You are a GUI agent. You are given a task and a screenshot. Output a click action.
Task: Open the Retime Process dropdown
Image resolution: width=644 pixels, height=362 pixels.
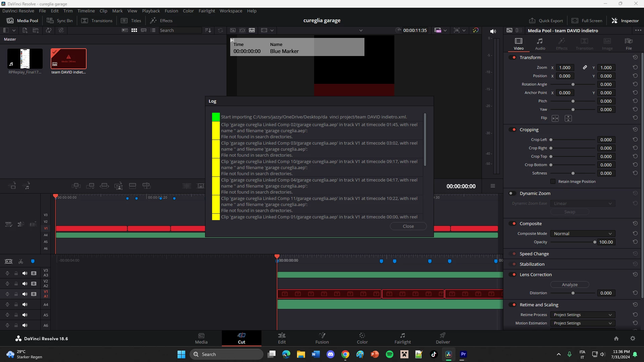click(583, 315)
